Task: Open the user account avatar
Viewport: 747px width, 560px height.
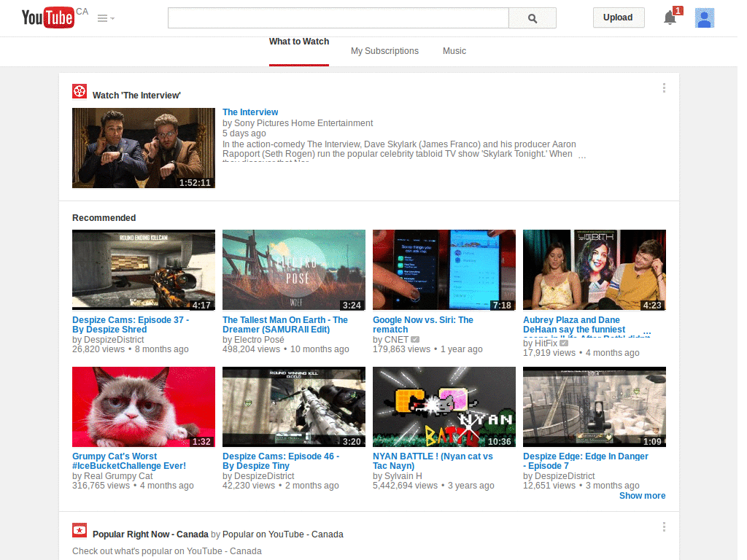Action: click(704, 18)
